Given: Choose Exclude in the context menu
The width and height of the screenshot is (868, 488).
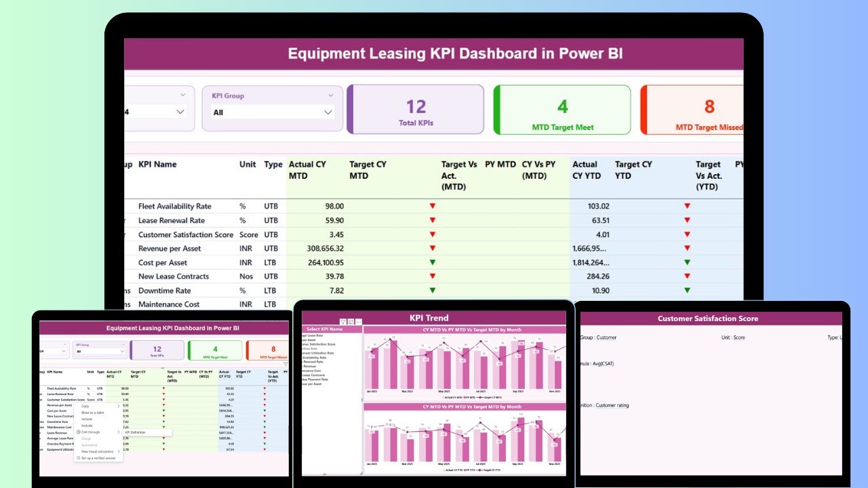Looking at the screenshot, I should pos(87,426).
